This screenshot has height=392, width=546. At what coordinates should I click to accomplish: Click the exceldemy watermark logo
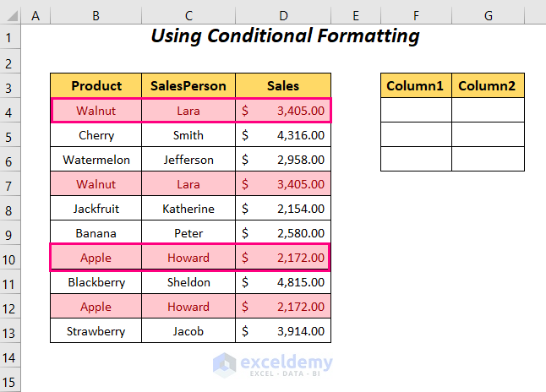272,363
